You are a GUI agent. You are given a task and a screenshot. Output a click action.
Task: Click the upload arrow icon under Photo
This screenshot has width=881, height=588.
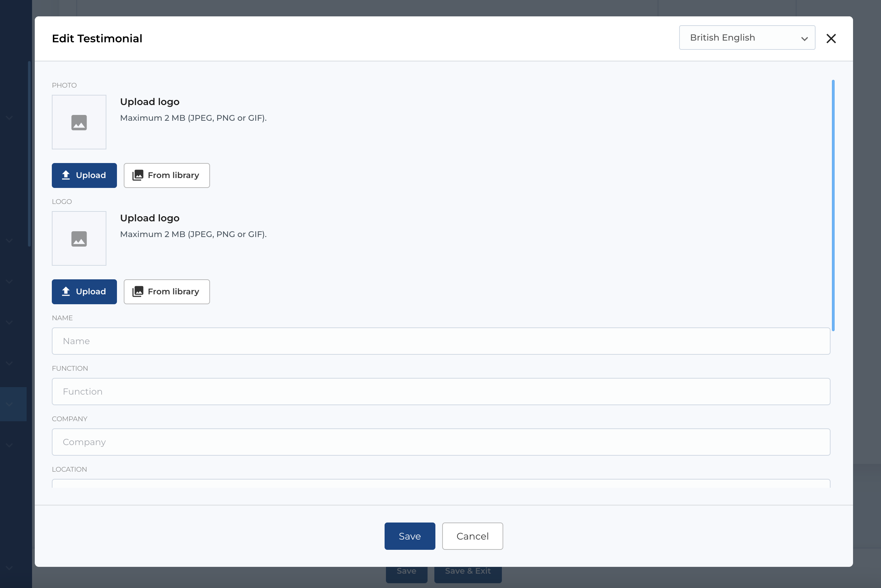click(x=66, y=175)
